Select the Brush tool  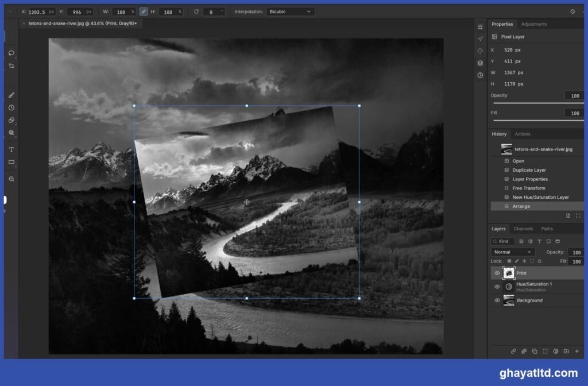click(11, 95)
